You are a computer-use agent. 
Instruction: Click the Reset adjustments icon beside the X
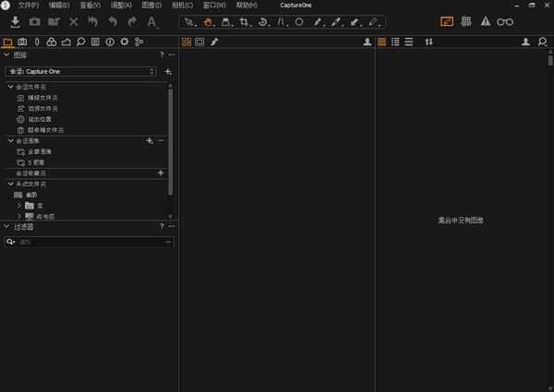[93, 22]
